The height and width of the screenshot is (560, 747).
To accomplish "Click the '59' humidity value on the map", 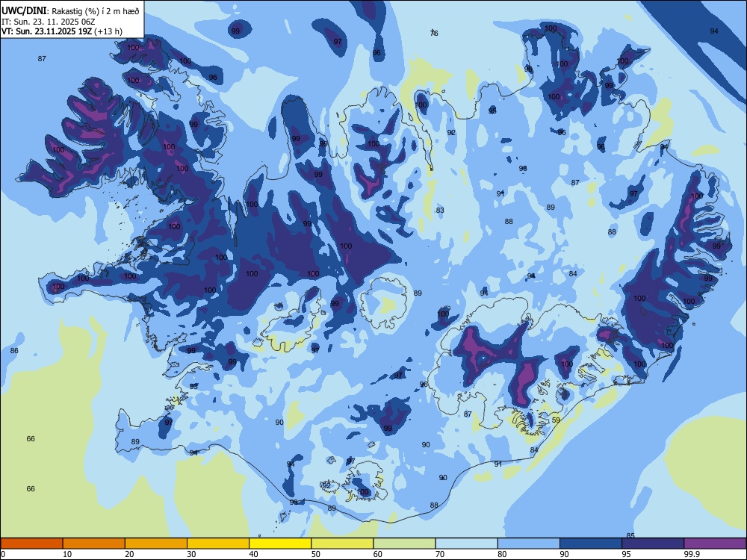I will pyautogui.click(x=556, y=420).
